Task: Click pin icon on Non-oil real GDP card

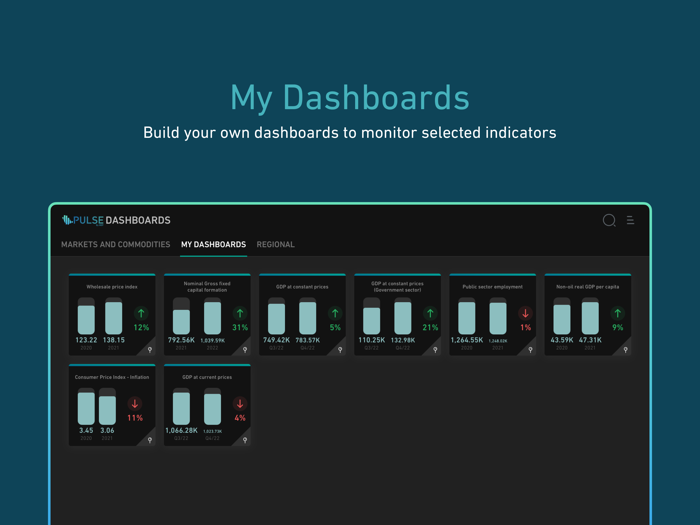Action: click(625, 350)
